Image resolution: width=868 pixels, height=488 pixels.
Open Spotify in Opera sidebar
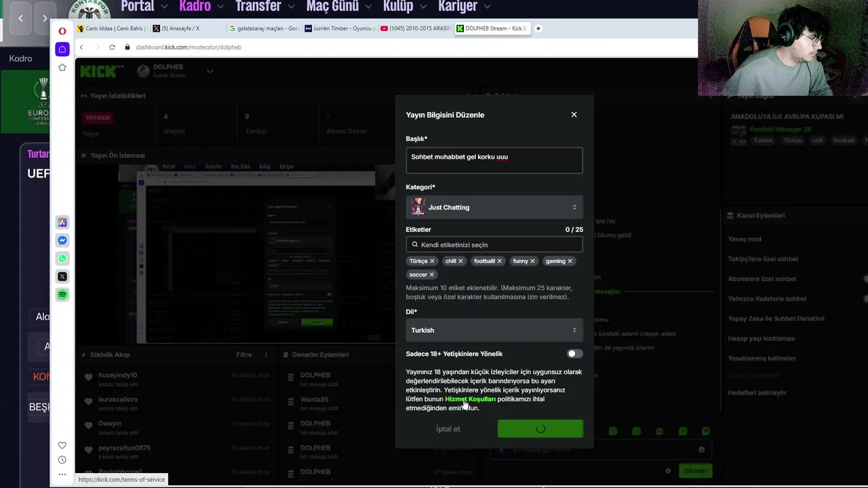point(62,295)
